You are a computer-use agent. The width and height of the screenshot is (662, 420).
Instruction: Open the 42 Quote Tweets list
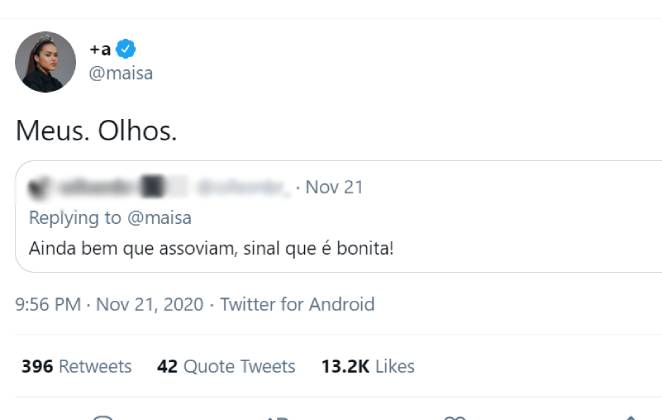tap(226, 366)
